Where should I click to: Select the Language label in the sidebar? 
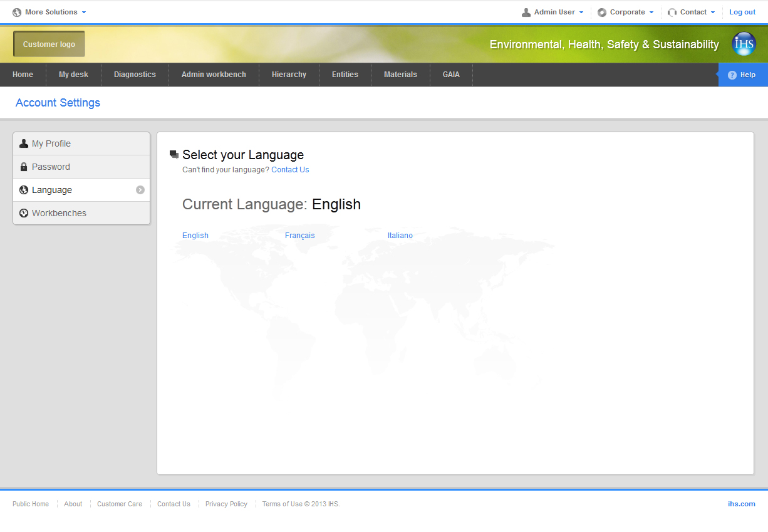pos(52,190)
